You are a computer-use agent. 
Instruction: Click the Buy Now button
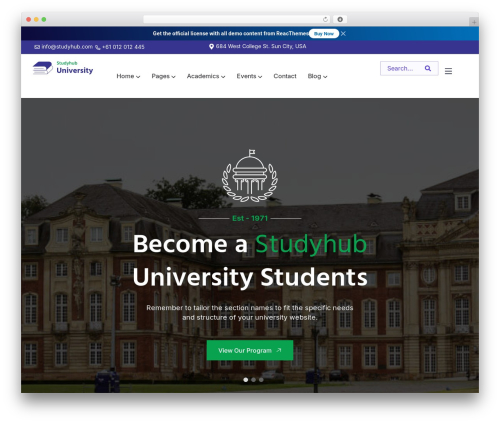click(324, 34)
